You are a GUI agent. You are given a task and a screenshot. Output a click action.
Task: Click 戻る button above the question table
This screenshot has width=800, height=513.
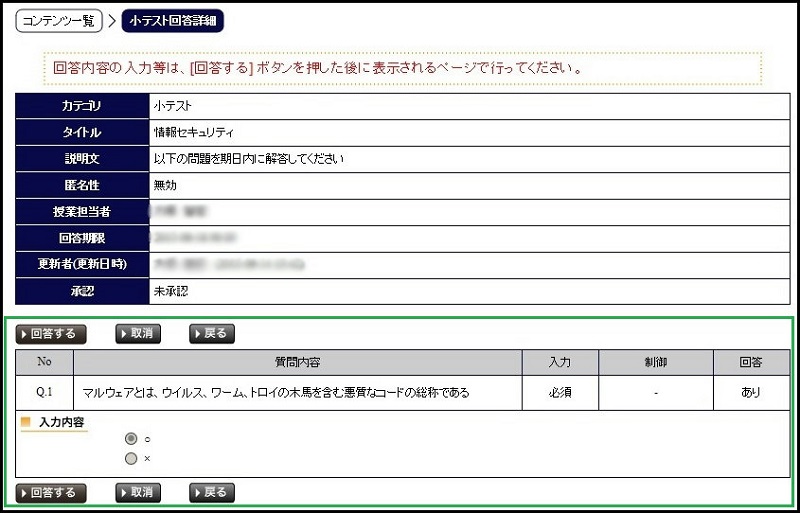212,334
